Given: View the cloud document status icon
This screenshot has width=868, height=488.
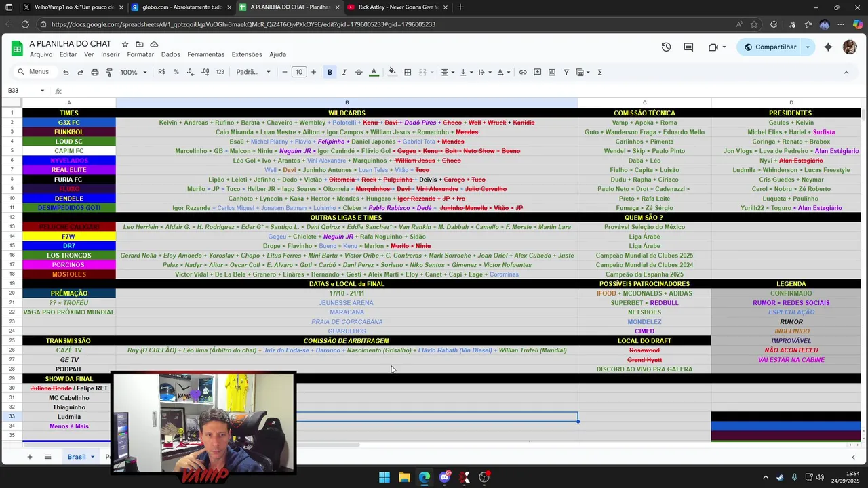Looking at the screenshot, I should click(154, 44).
